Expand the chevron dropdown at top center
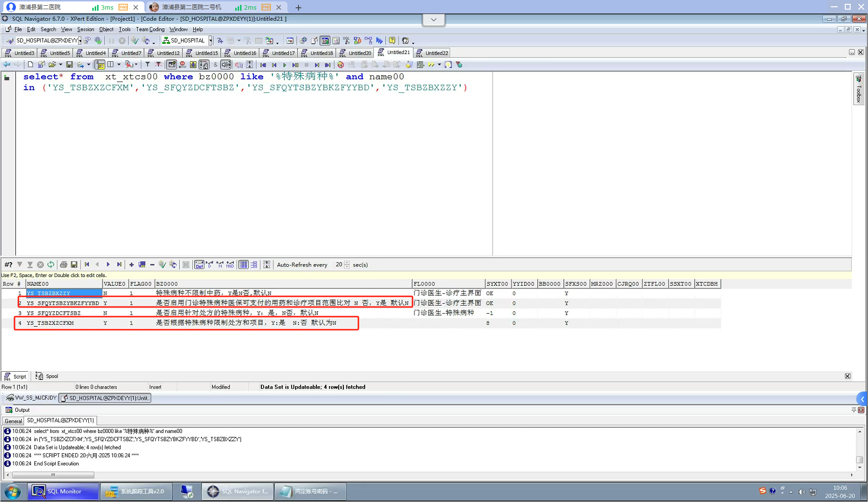The height and width of the screenshot is (502, 868). [x=433, y=20]
